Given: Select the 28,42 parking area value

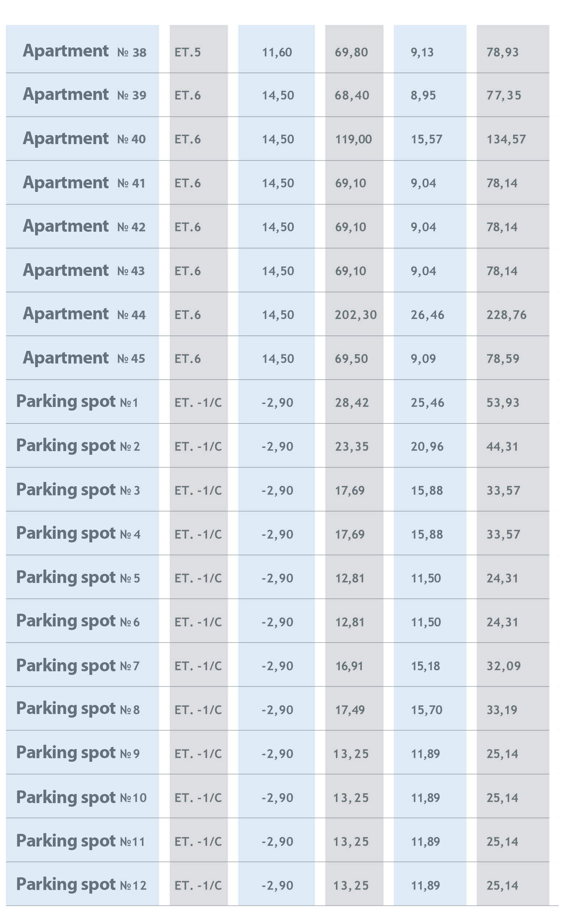Looking at the screenshot, I should click(352, 402).
